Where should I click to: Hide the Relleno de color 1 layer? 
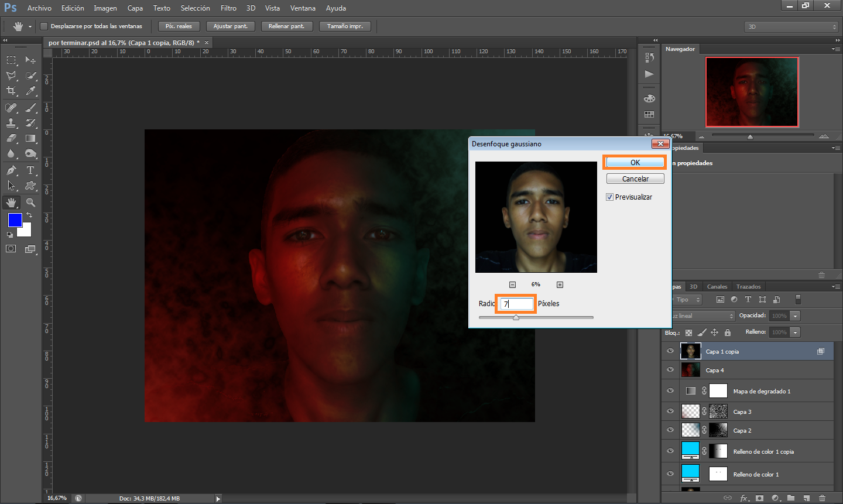670,474
